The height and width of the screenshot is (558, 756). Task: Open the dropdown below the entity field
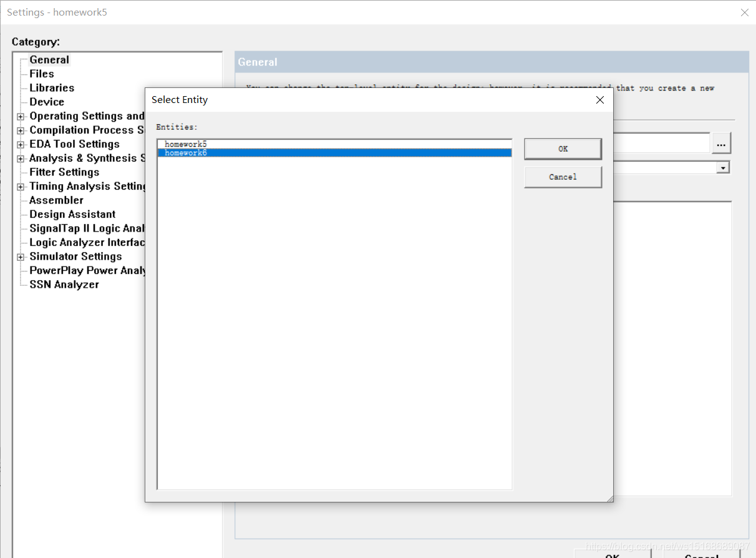724,168
